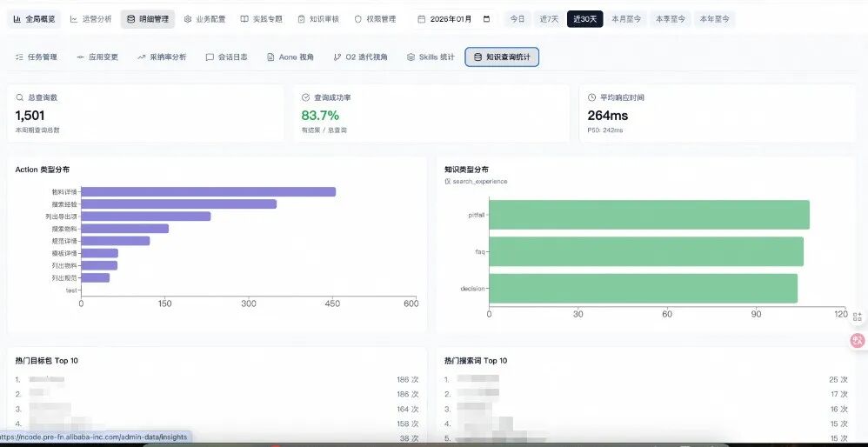
Task: Click the pink round floating icon at right edge
Action: pyautogui.click(x=858, y=340)
